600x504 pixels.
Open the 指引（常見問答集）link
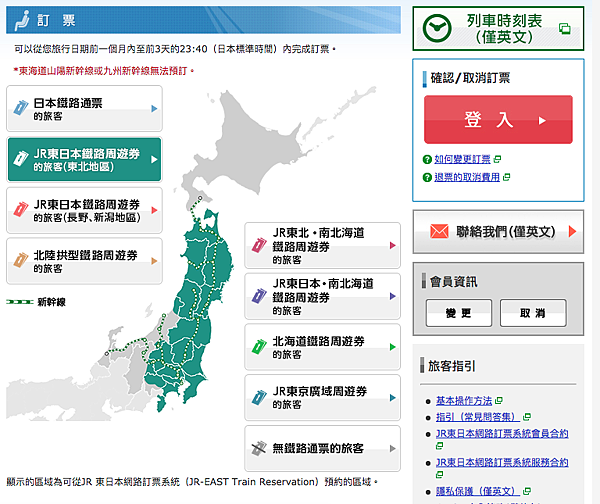pos(478,417)
